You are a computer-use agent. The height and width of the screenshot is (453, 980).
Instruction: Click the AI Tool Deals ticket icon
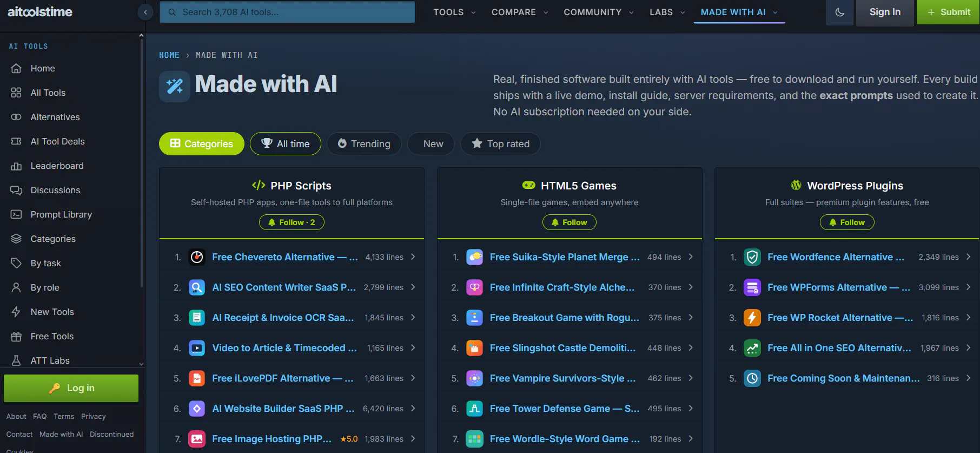[16, 141]
